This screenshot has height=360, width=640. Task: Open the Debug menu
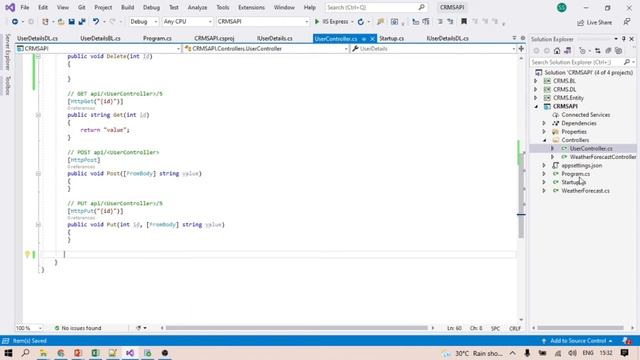151,7
